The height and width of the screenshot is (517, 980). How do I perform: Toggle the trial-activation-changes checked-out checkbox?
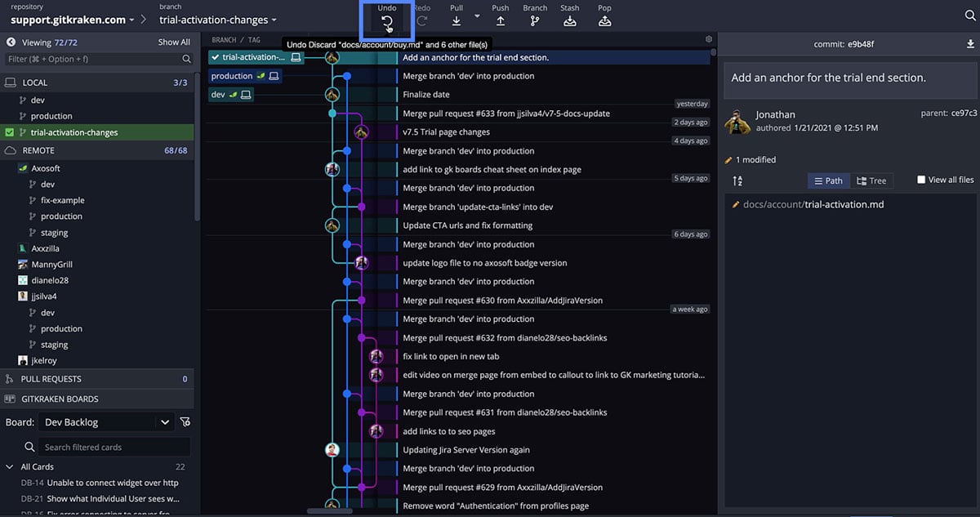tap(10, 132)
